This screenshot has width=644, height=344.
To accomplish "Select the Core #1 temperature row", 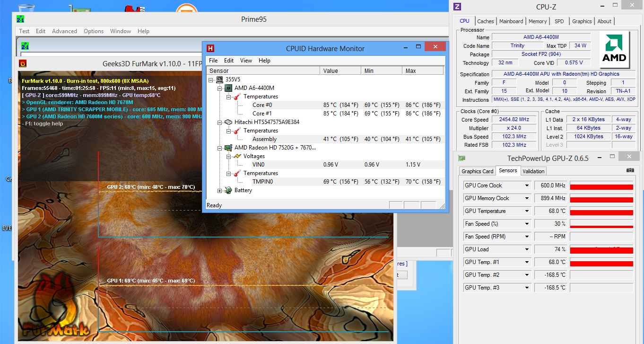I will tap(326, 114).
